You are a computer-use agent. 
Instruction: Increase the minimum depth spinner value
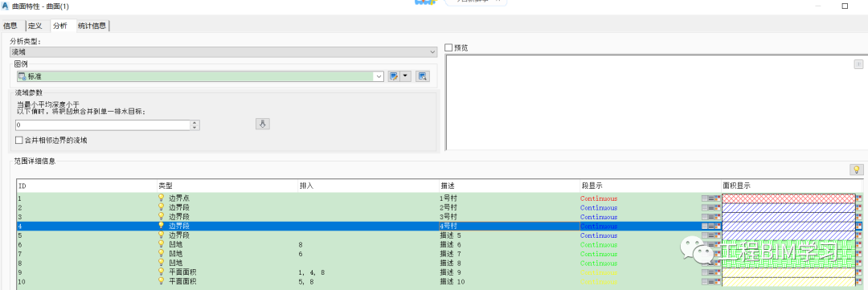[x=194, y=123]
